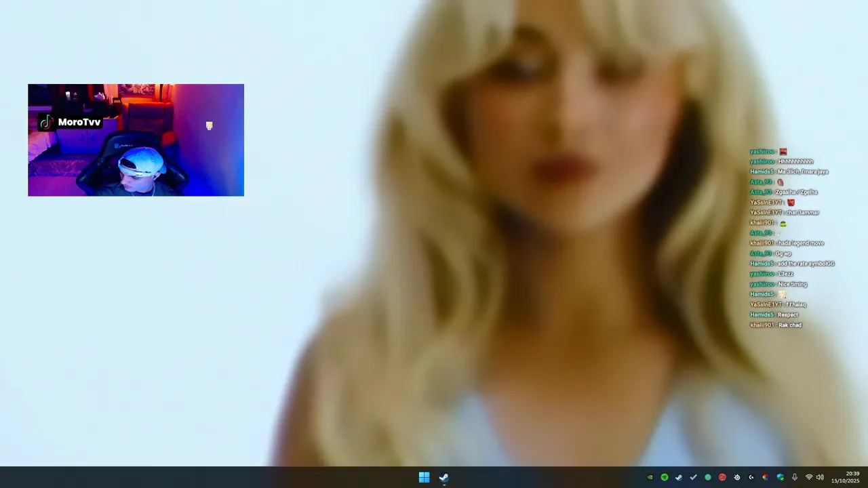Click chat message 'Gg wp'

point(784,253)
